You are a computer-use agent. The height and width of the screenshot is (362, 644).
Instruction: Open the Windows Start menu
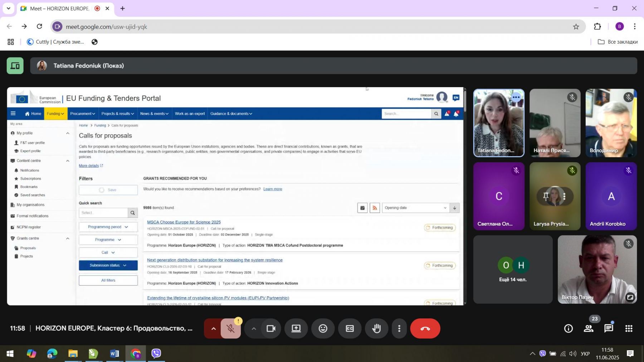(x=10, y=354)
